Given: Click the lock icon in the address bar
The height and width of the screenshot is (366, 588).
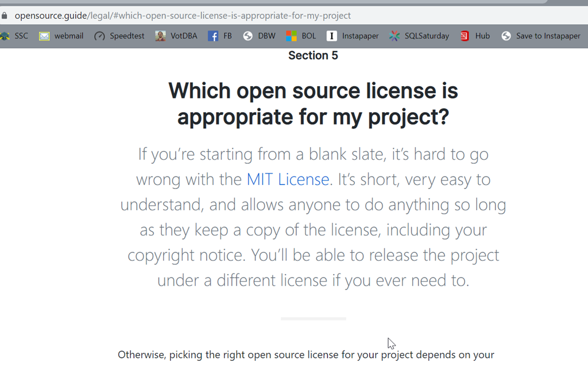Looking at the screenshot, I should (5, 16).
